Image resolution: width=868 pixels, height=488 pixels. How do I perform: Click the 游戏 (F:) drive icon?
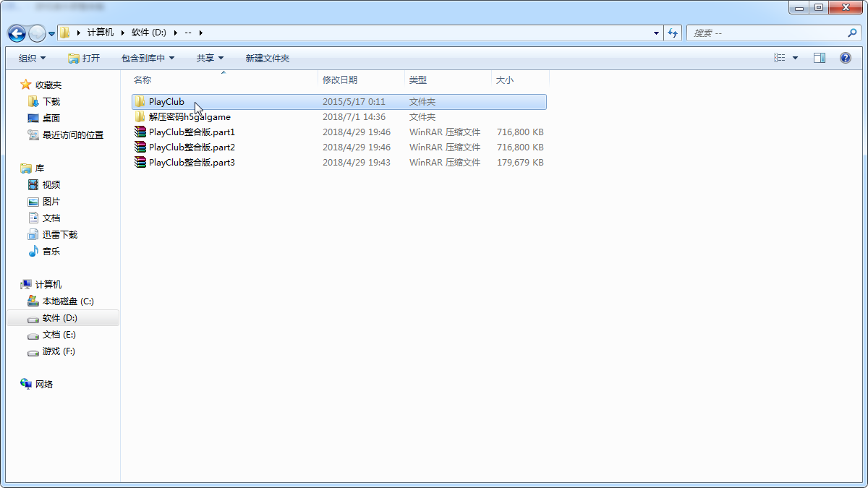click(x=33, y=352)
